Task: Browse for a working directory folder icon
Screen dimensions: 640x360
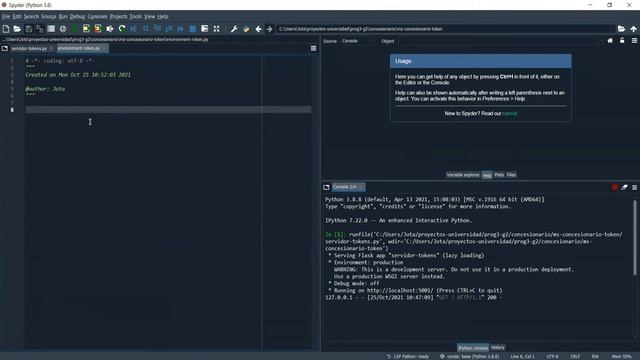Action: click(x=621, y=29)
